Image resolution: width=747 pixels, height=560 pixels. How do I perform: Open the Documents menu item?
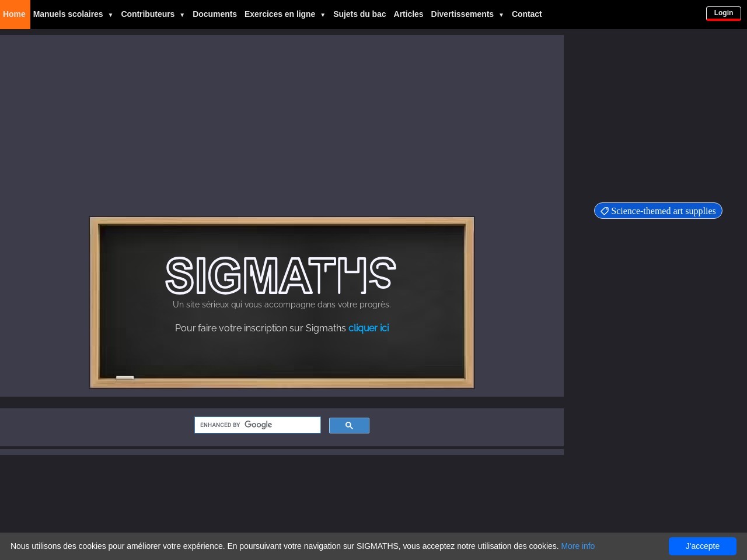point(215,14)
